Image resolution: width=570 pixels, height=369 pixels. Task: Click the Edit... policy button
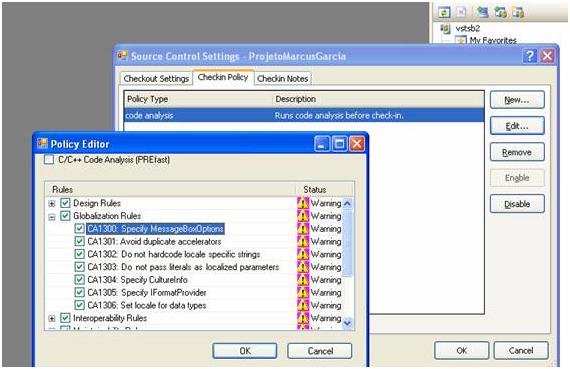517,126
